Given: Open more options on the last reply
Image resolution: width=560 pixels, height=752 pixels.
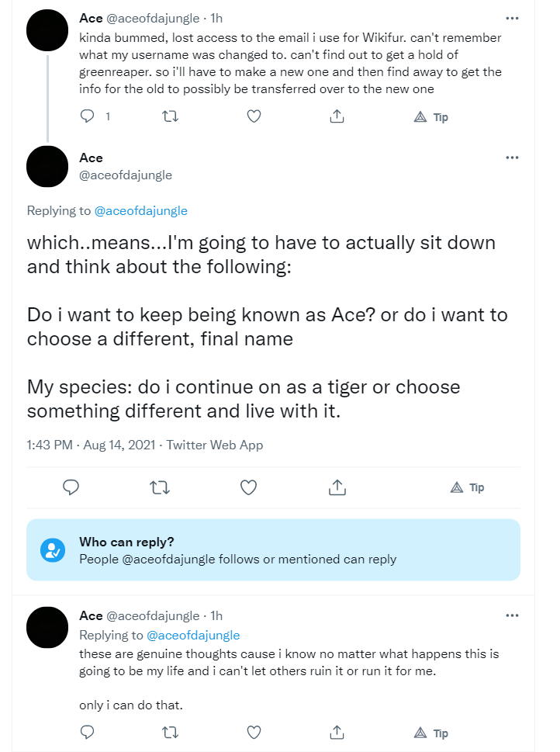Looking at the screenshot, I should [512, 615].
